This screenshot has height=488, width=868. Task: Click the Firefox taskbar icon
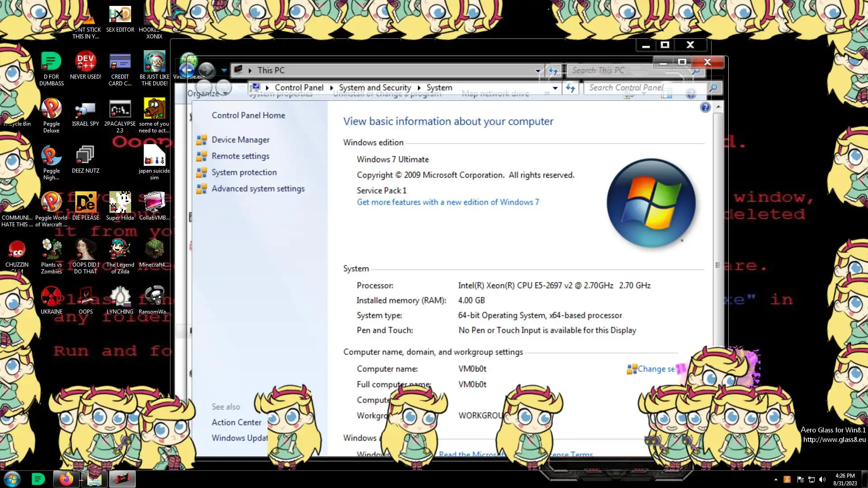coord(66,479)
